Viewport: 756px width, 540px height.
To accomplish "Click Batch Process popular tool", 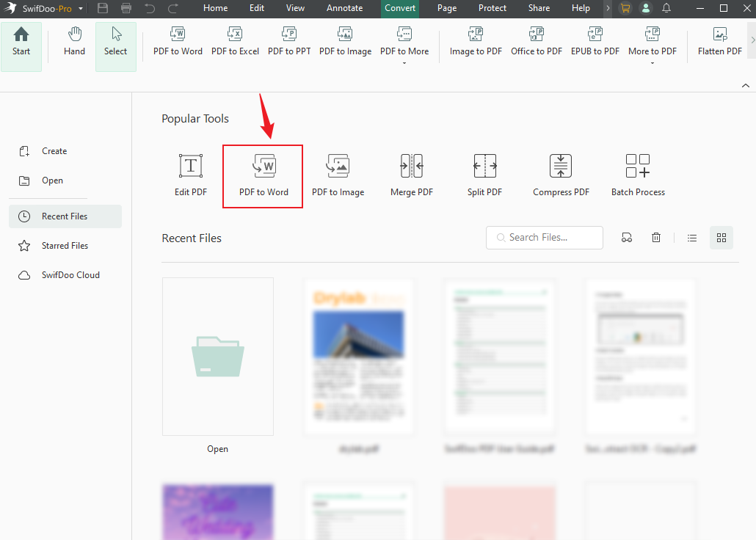I will 638,175.
